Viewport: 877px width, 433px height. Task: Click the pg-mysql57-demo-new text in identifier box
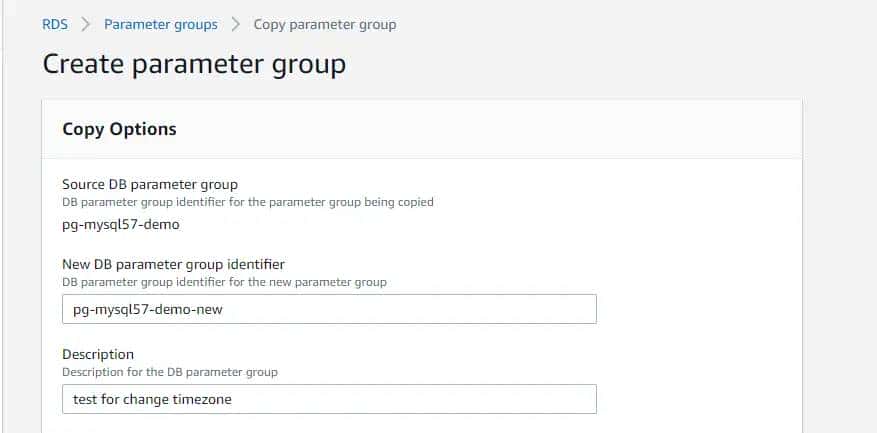tap(148, 309)
